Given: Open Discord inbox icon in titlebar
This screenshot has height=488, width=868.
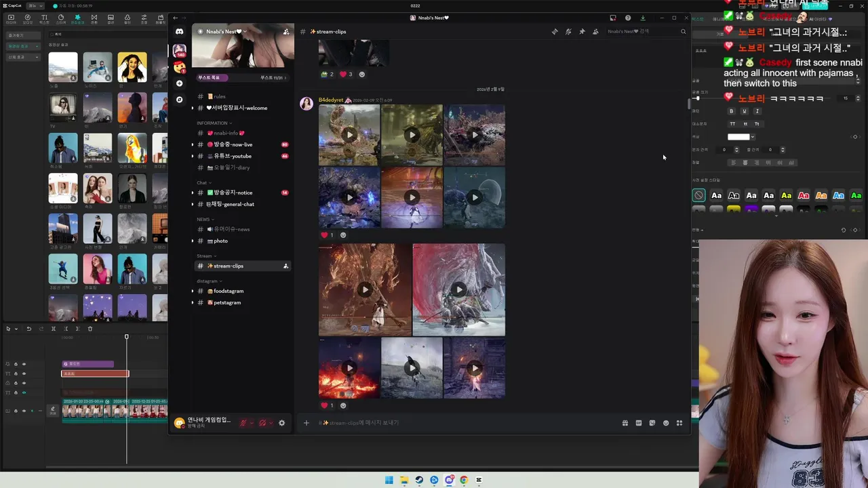Looking at the screenshot, I should click(x=613, y=18).
